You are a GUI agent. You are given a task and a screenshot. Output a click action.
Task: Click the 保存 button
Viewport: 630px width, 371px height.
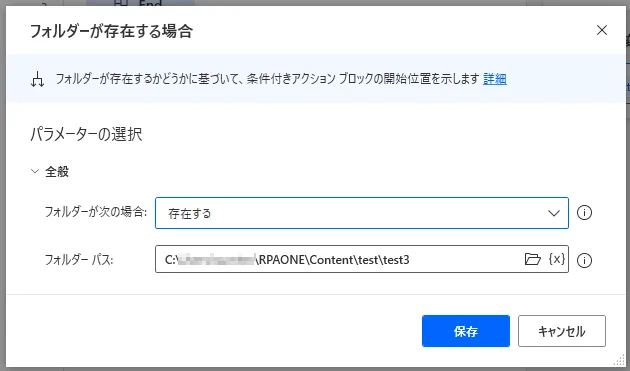pyautogui.click(x=466, y=331)
